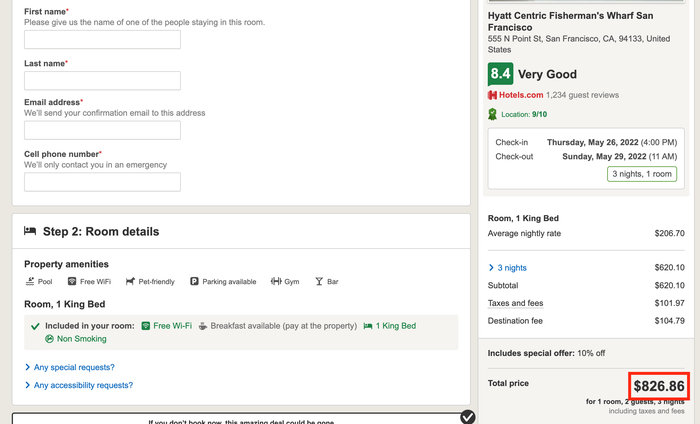
Task: Click the 8.4 rating badge
Action: 500,74
